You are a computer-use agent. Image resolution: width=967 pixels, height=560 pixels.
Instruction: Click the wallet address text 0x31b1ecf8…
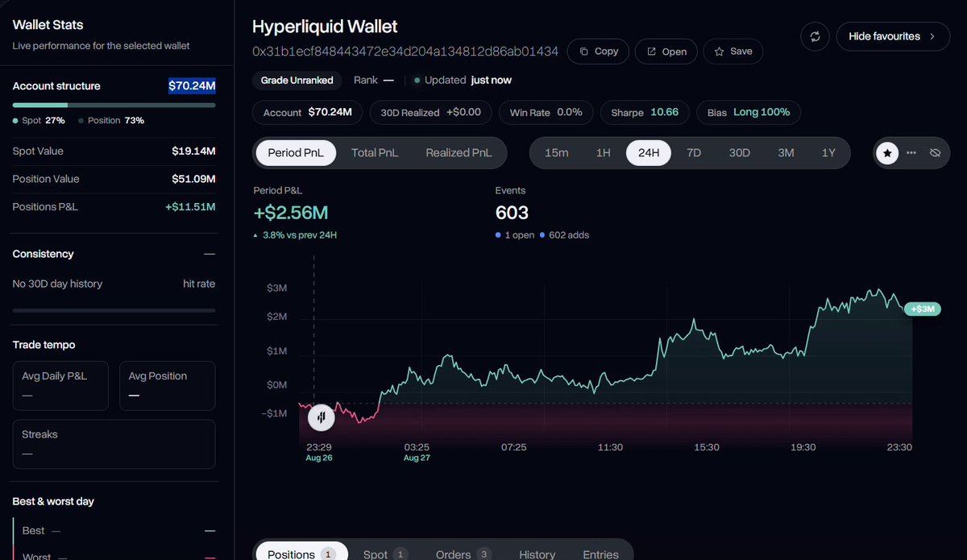point(405,52)
